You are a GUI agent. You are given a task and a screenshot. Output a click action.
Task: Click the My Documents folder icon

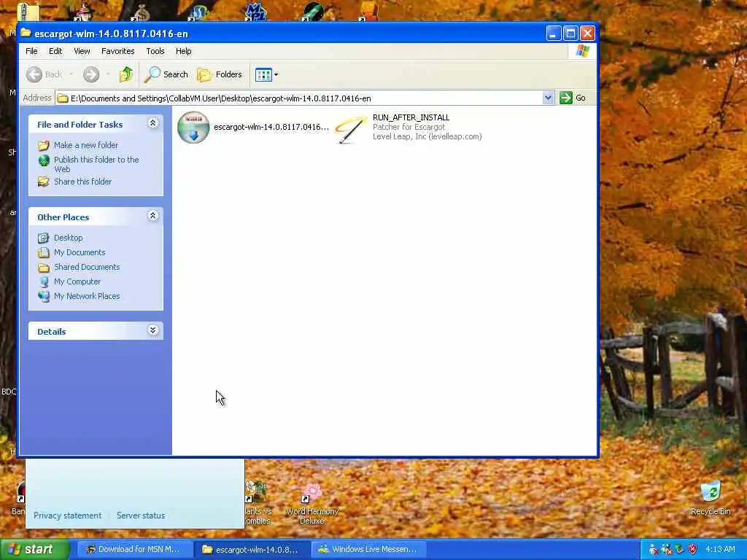43,252
